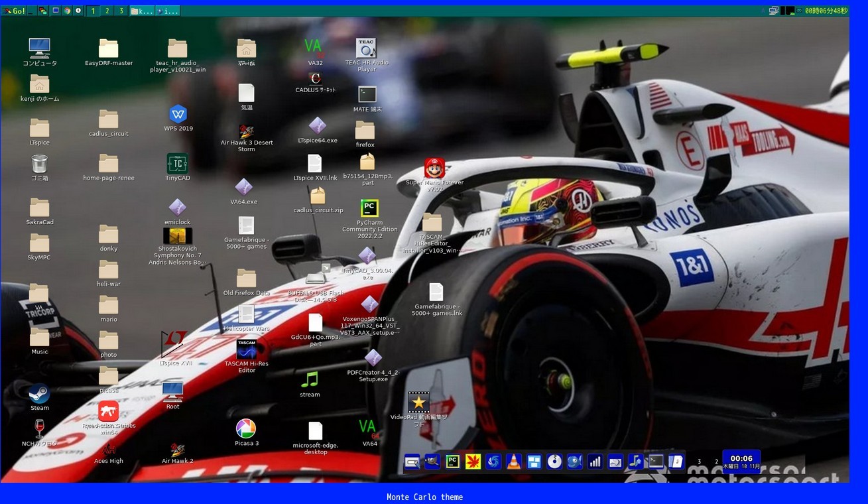
Task: Click the network monitor tray icon
Action: (774, 11)
